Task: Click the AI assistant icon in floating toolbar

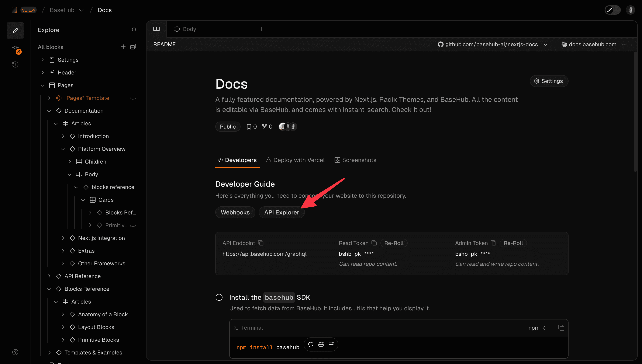Action: 321,344
